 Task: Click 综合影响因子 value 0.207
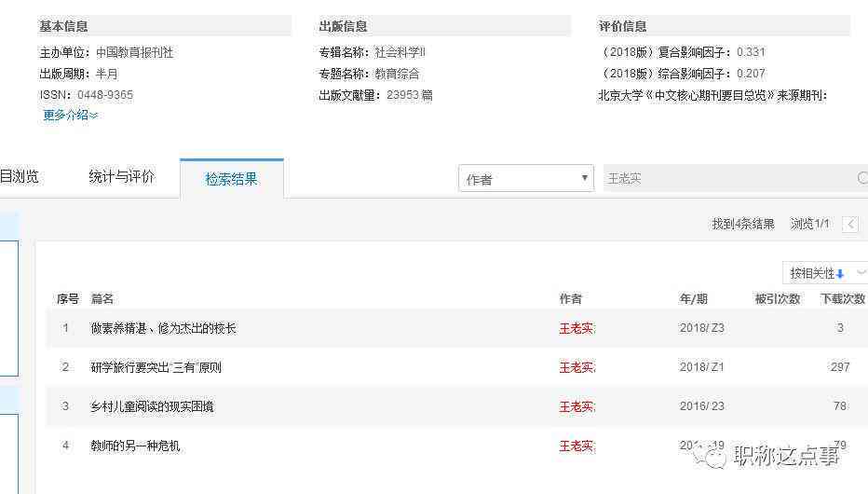tap(751, 74)
